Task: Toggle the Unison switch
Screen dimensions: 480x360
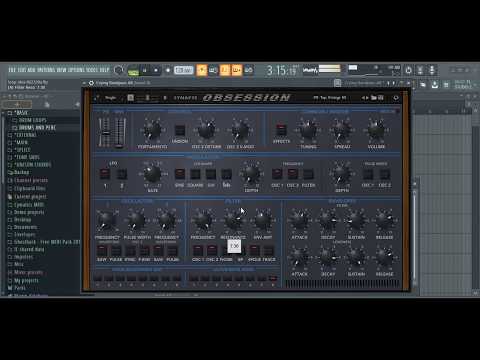Action: (180, 130)
